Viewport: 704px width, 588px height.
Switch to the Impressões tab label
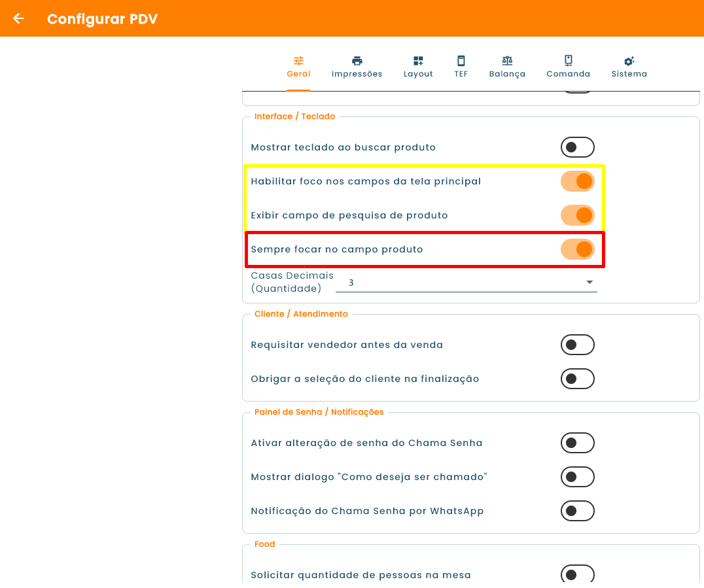(357, 74)
